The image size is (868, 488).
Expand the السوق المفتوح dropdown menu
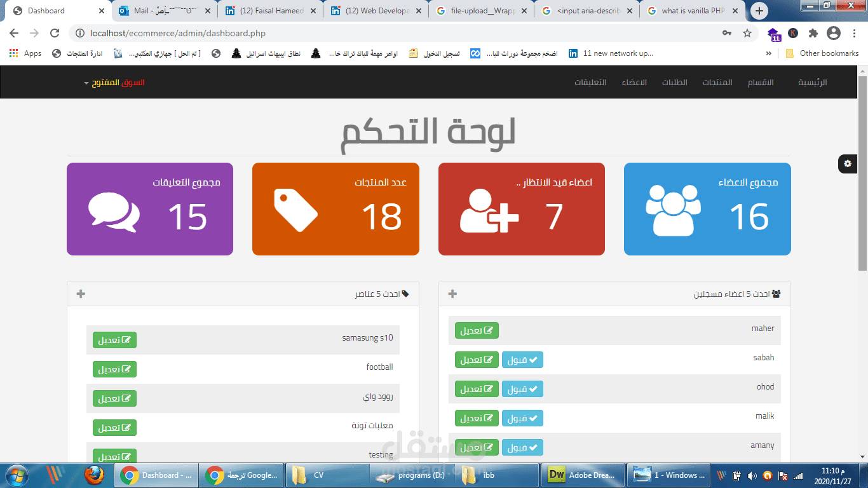[114, 83]
